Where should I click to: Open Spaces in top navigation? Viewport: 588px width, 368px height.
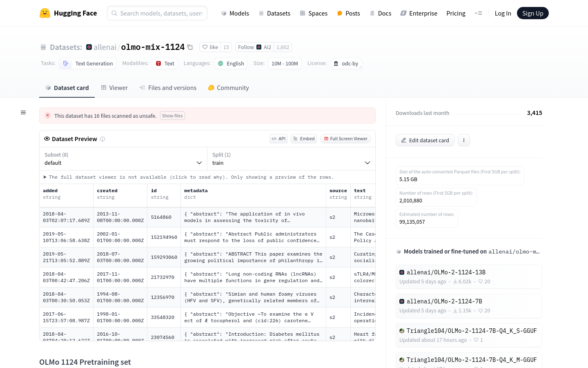314,13
